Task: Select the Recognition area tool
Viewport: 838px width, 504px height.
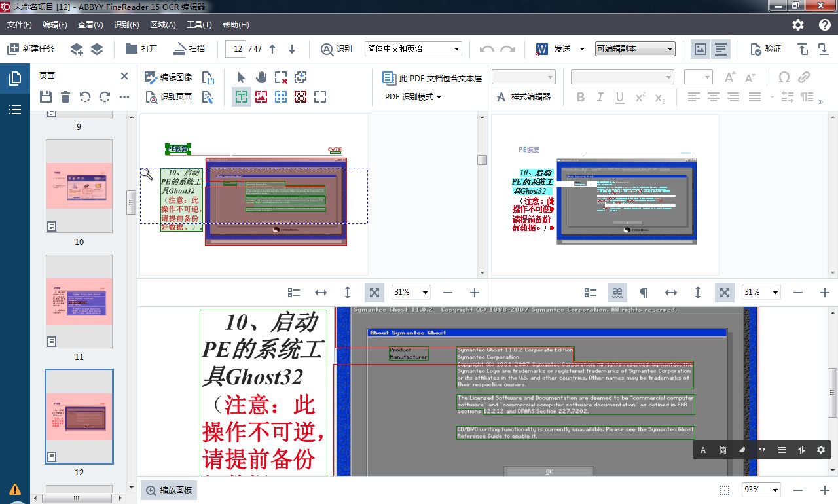Action: 320,97
